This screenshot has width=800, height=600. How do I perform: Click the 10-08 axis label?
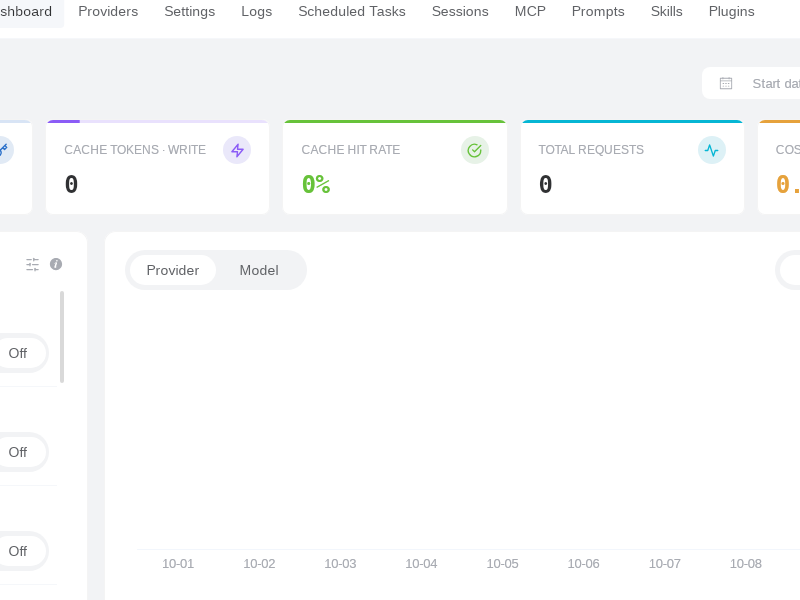pos(745,564)
